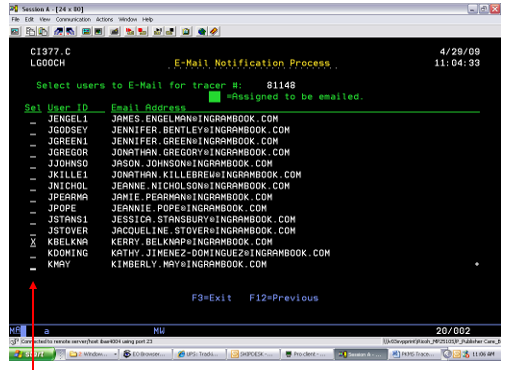The height and width of the screenshot is (370, 511).
Task: Click the Sel field for JNICHOL
Action: coord(33,187)
